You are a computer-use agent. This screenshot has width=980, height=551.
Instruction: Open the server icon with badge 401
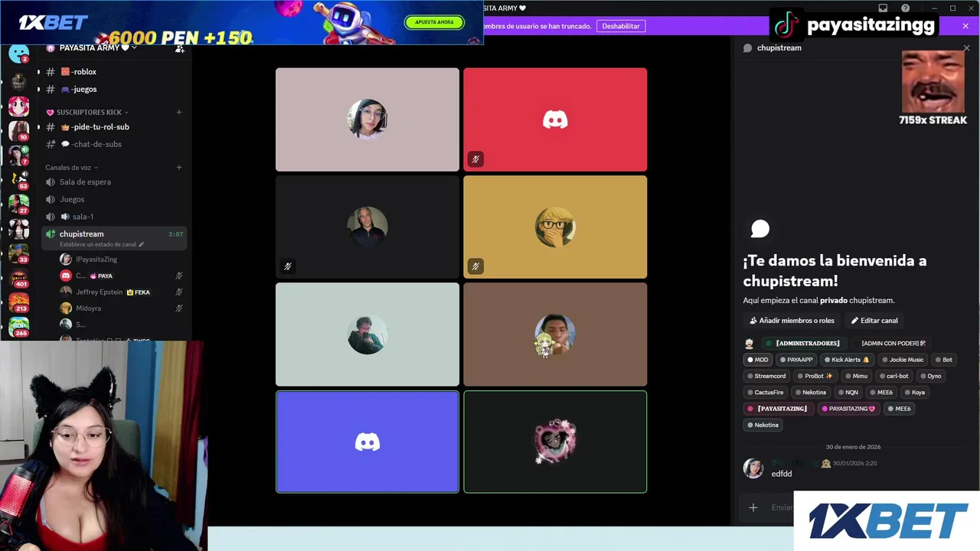(19, 278)
